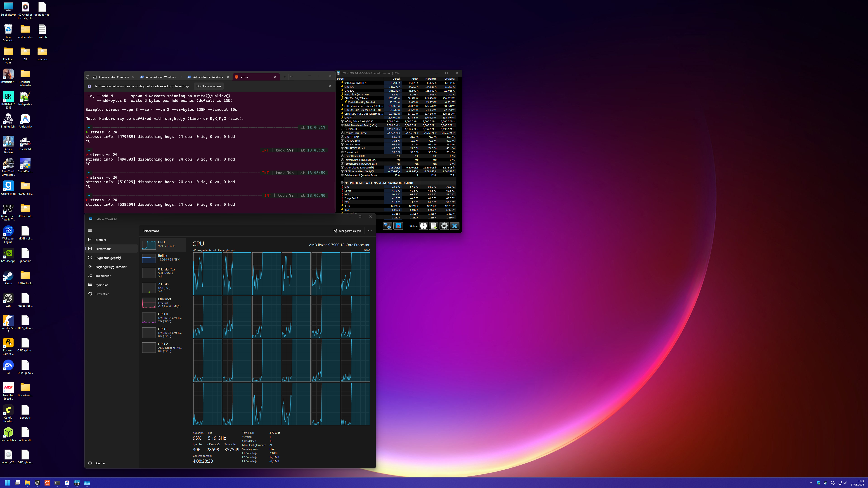868x488 pixels.
Task: Select the Ethernet performance entry
Action: (x=163, y=303)
